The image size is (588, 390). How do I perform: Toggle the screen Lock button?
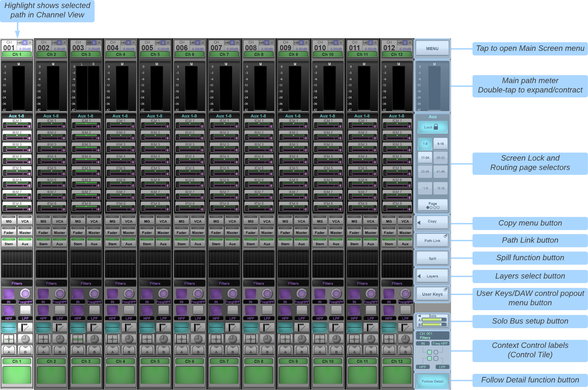click(x=433, y=127)
